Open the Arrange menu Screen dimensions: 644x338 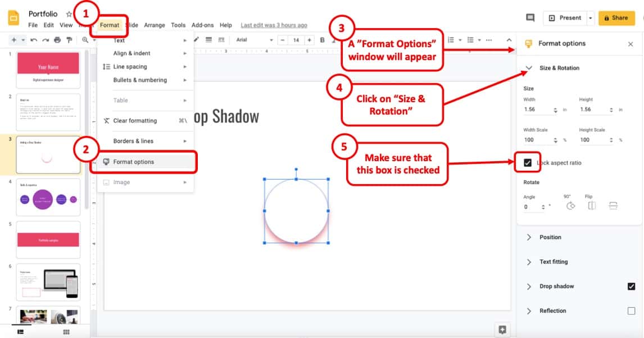click(155, 25)
